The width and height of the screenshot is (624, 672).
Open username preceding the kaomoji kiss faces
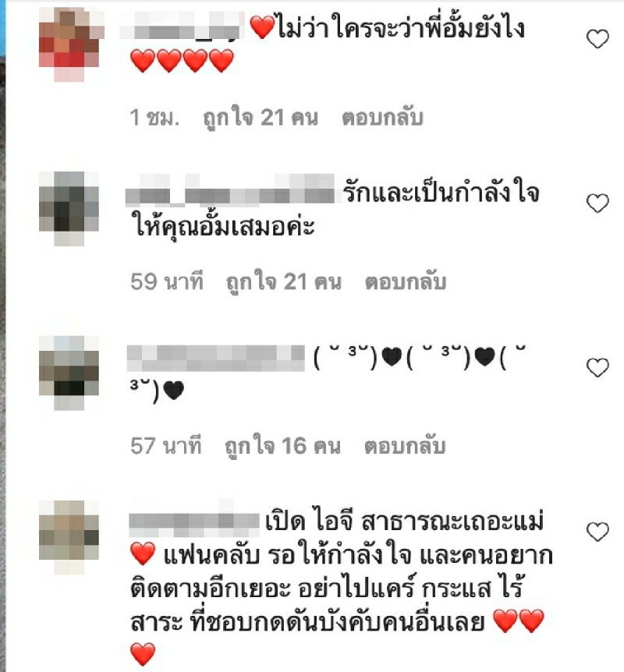[x=216, y=358]
